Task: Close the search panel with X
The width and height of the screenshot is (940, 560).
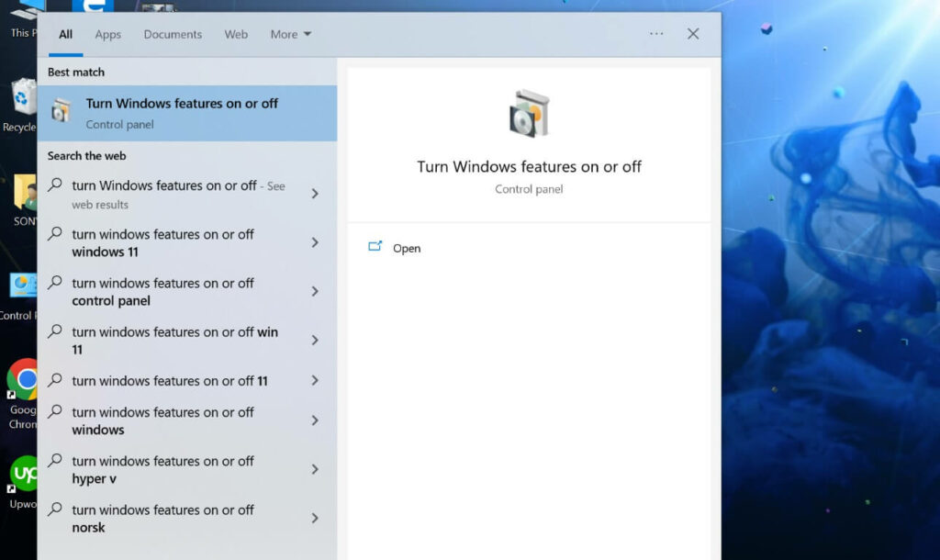Action: tap(693, 34)
